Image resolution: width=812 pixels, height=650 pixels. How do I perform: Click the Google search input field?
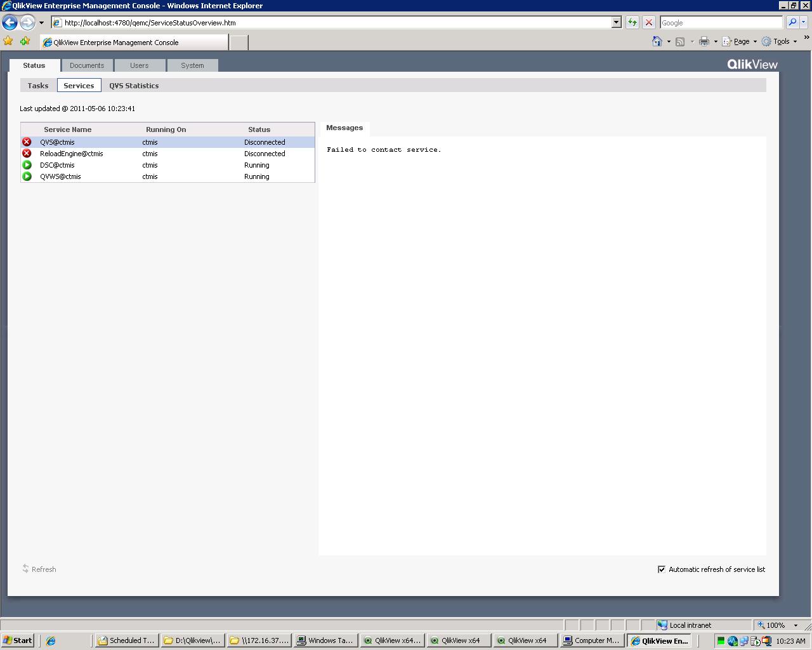721,23
